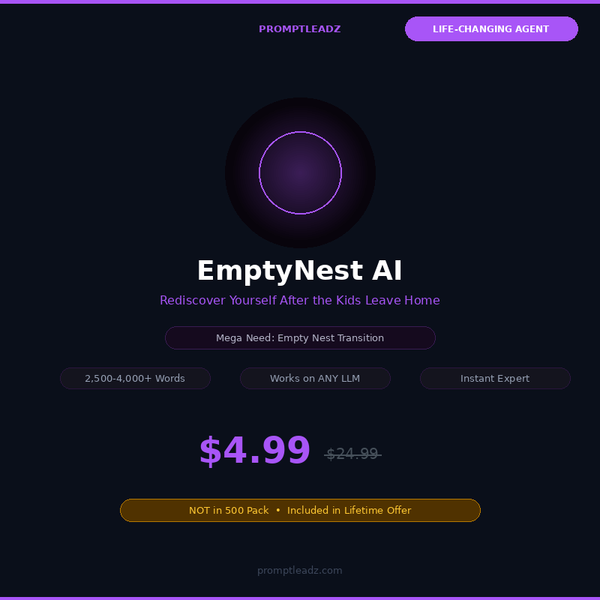This screenshot has height=600, width=600.
Task: Click the LIFE-CHANGING AGENT badge
Action: 491,29
